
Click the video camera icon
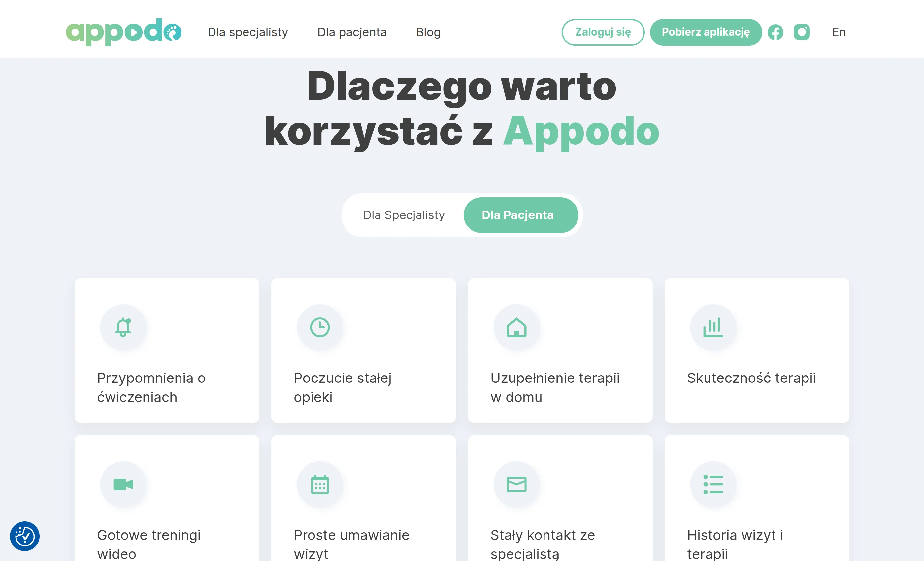123,484
